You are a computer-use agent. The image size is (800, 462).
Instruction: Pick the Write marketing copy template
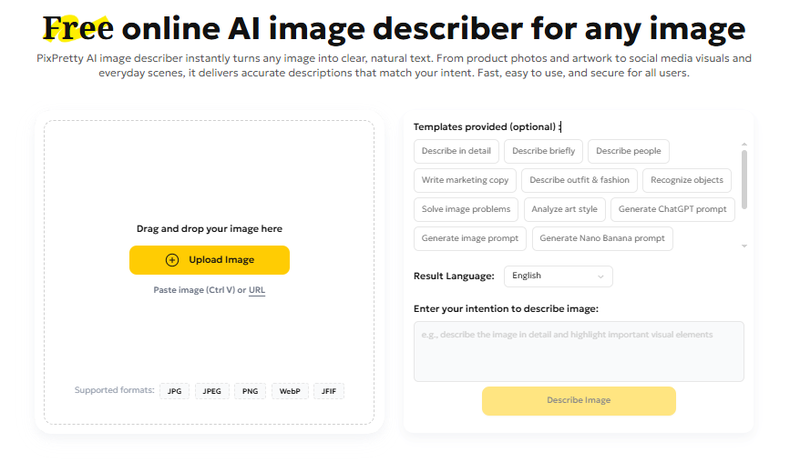pos(465,181)
